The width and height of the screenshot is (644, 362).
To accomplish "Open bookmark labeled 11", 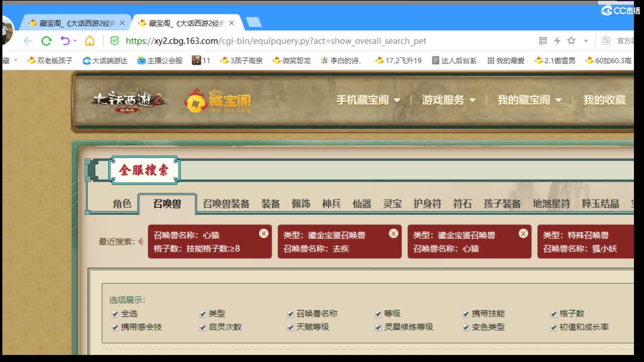I will pyautogui.click(x=201, y=60).
